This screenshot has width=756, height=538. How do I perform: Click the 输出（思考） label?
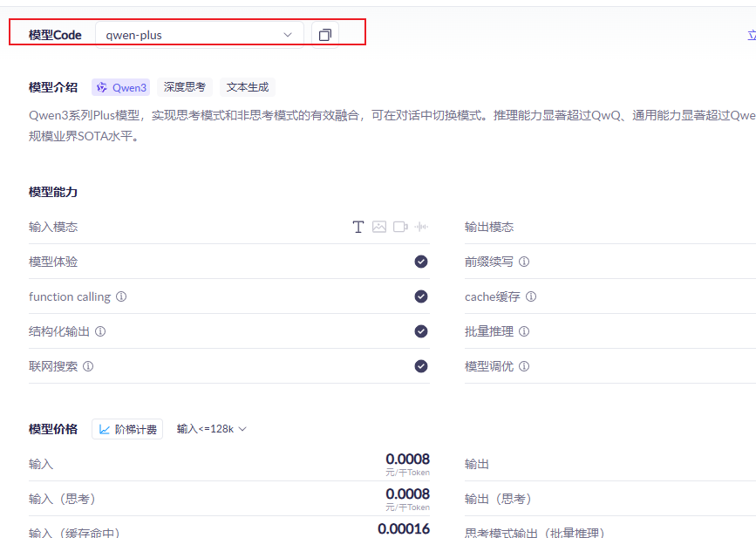(499, 499)
